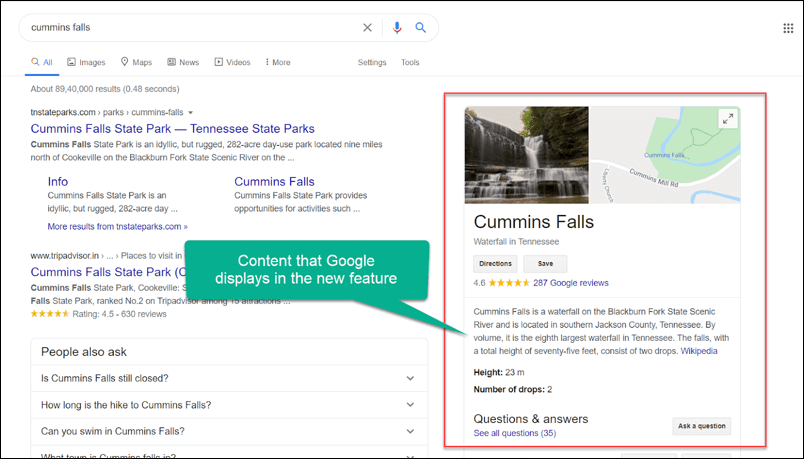
Task: Click the Height label in knowledge panel
Action: pyautogui.click(x=488, y=372)
